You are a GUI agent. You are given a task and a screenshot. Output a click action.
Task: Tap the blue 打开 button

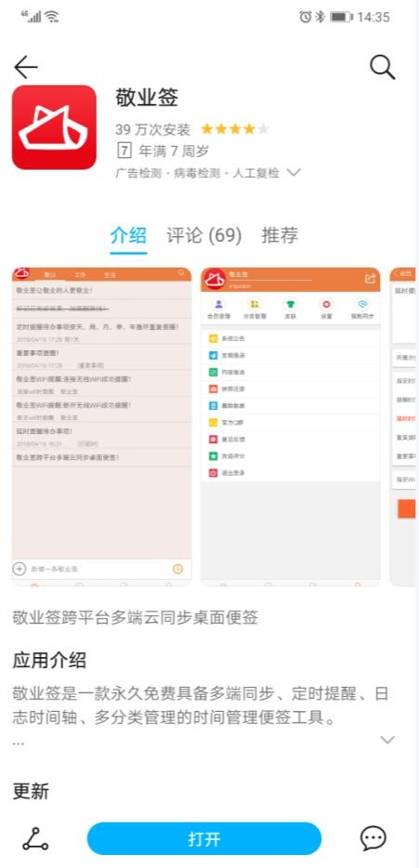[204, 838]
